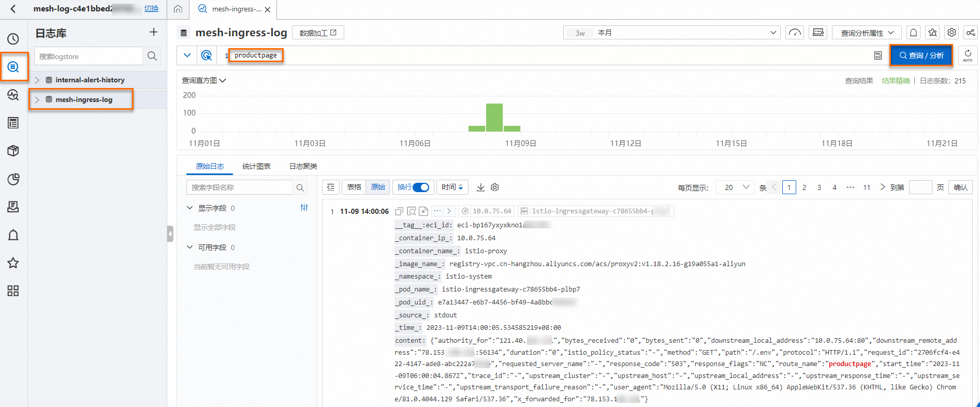Image resolution: width=980 pixels, height=407 pixels.
Task: Click the 搜索字段名称 input field
Action: 240,187
